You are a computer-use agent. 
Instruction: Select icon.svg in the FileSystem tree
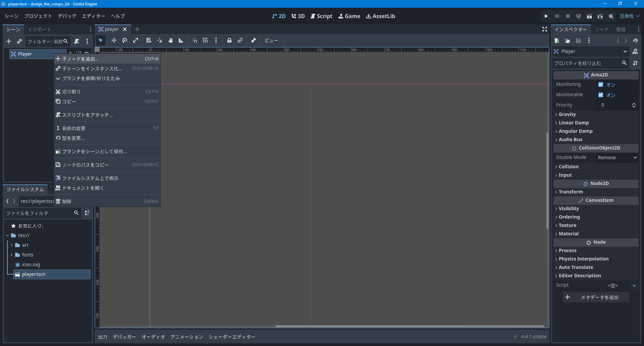click(x=31, y=265)
